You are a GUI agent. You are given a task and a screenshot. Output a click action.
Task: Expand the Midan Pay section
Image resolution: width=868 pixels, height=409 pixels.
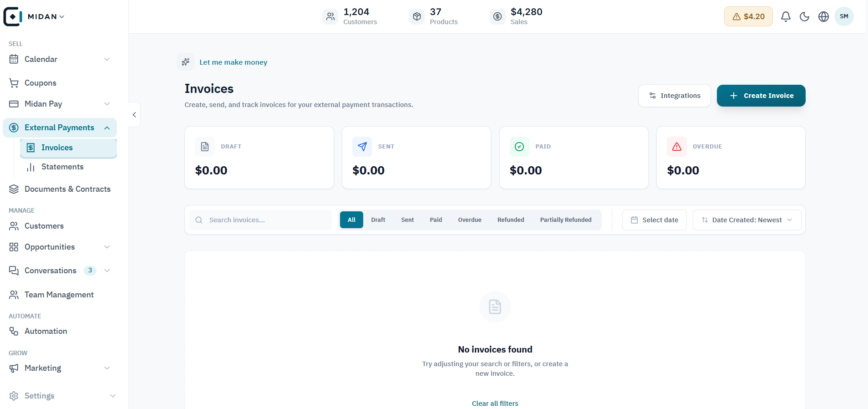[60, 104]
